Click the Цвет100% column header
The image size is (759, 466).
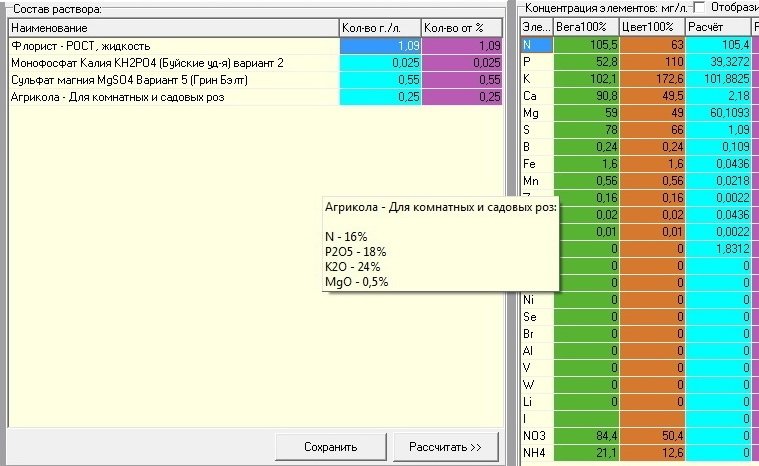pos(652,27)
